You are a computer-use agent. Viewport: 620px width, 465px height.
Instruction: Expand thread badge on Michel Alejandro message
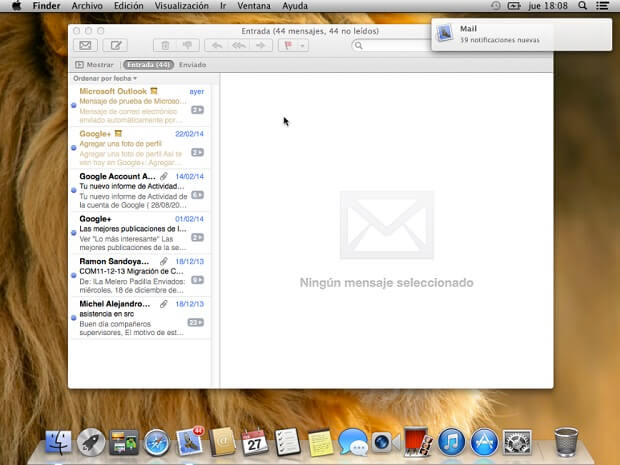point(196,322)
